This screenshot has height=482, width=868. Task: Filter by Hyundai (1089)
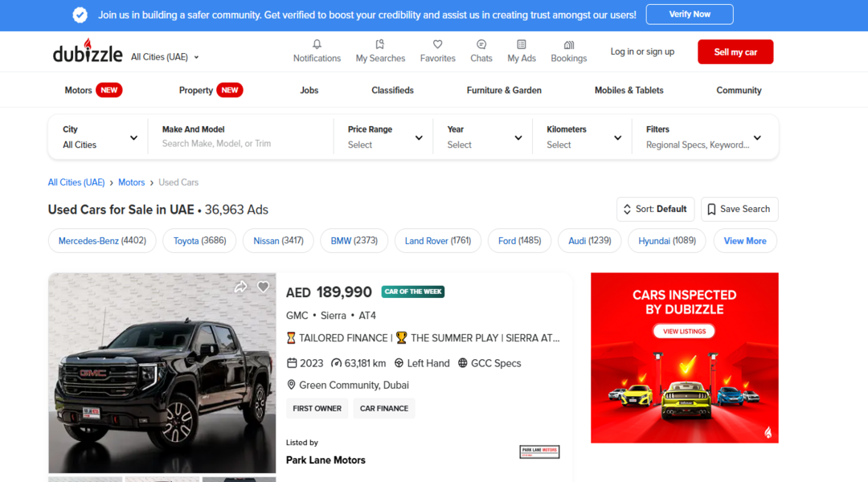coord(667,241)
